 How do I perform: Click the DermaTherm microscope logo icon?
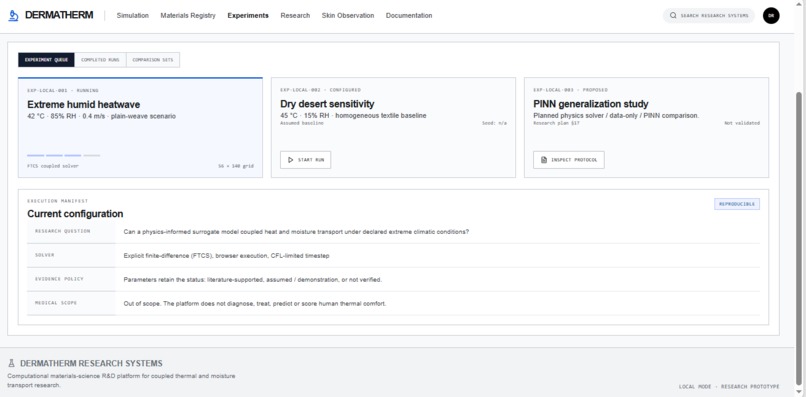[13, 15]
